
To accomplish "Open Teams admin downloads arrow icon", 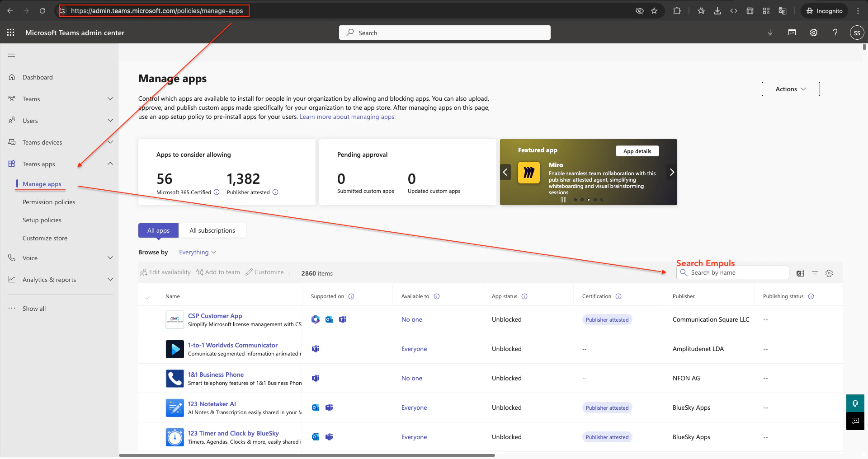I will tap(770, 33).
